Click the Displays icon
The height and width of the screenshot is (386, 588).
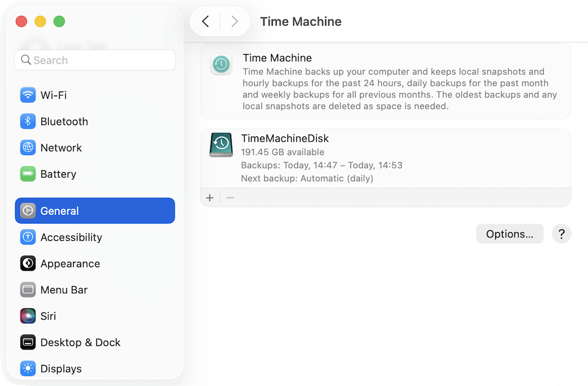coord(28,368)
